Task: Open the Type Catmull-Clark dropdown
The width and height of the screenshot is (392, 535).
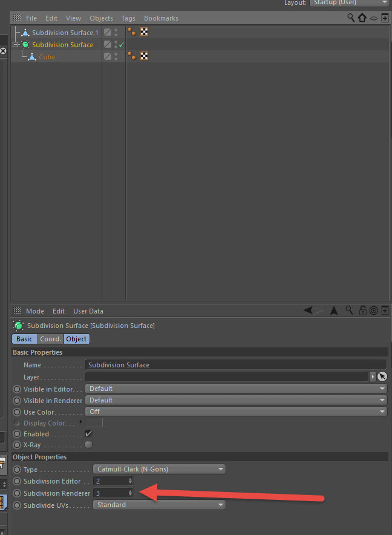Action: [x=159, y=469]
